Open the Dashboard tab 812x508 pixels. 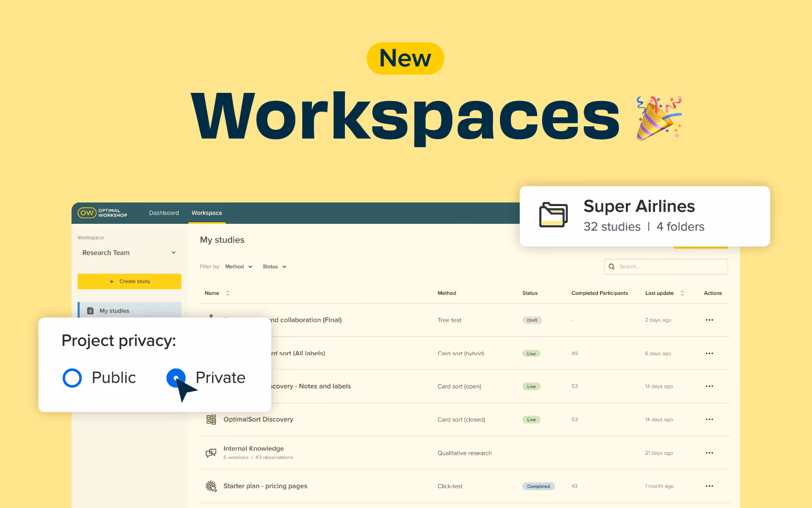point(164,213)
